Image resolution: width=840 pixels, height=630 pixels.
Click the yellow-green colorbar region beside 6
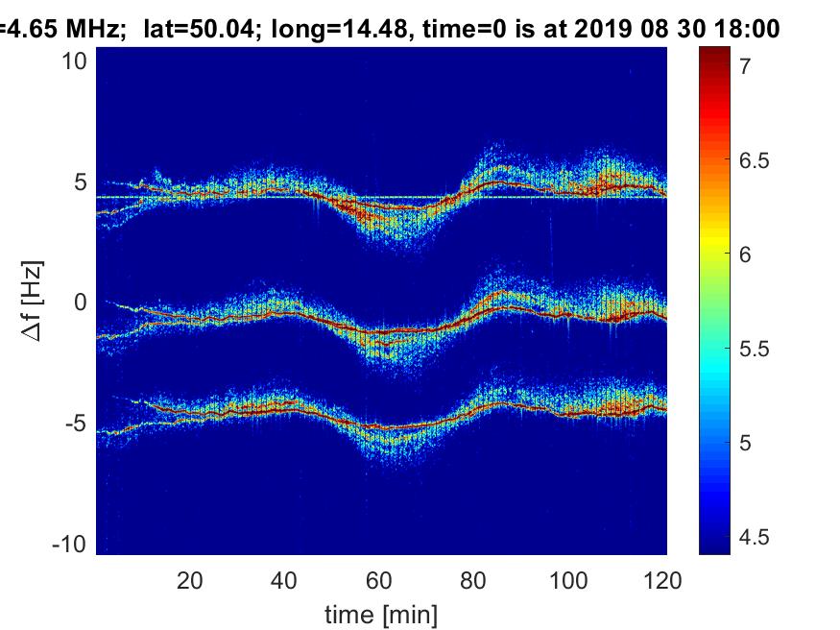714,255
